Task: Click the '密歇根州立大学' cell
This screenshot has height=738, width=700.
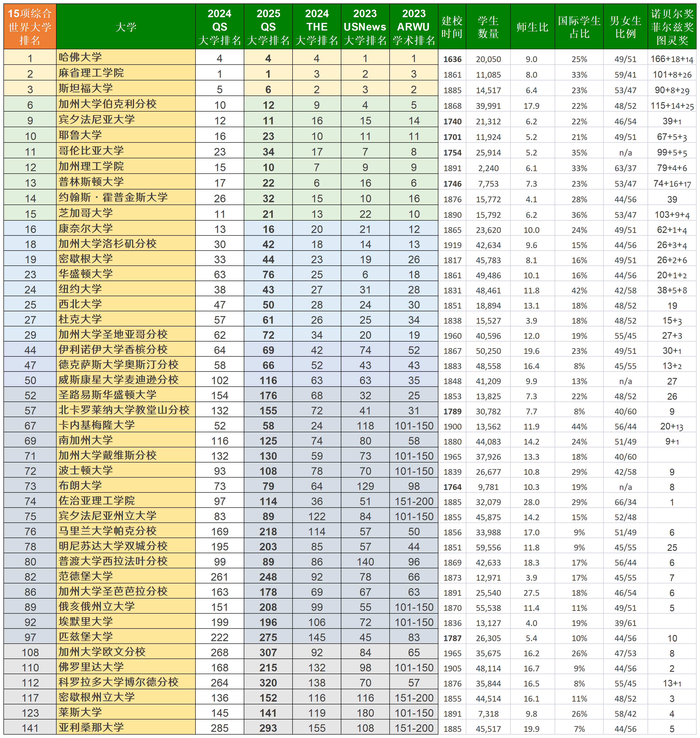Action: (126, 697)
